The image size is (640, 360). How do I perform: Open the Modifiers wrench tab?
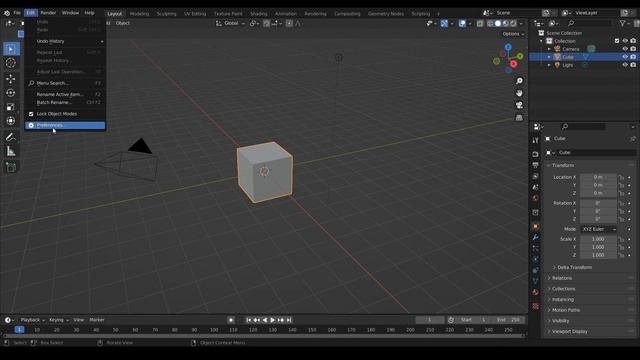tap(536, 237)
